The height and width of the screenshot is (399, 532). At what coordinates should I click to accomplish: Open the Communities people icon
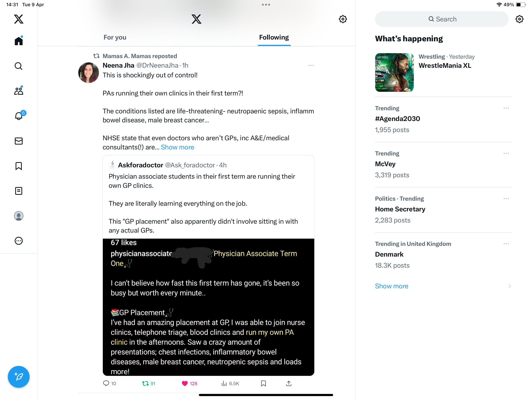pyautogui.click(x=18, y=91)
